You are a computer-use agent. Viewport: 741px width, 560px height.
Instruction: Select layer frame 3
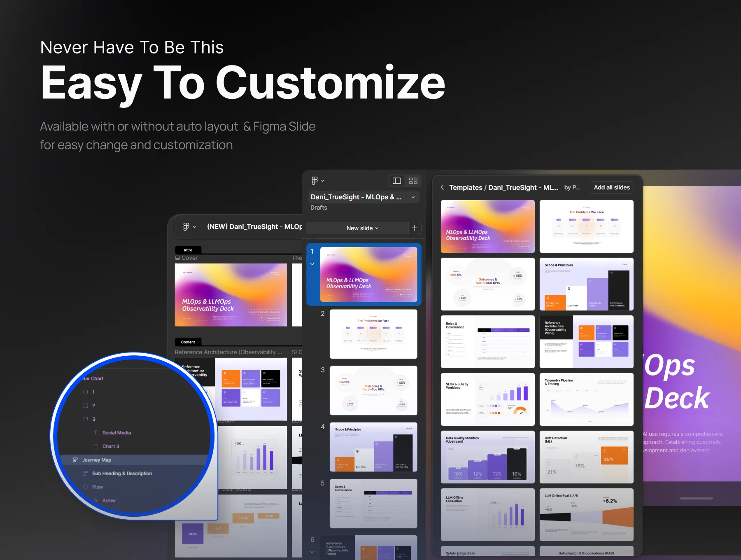pyautogui.click(x=93, y=419)
